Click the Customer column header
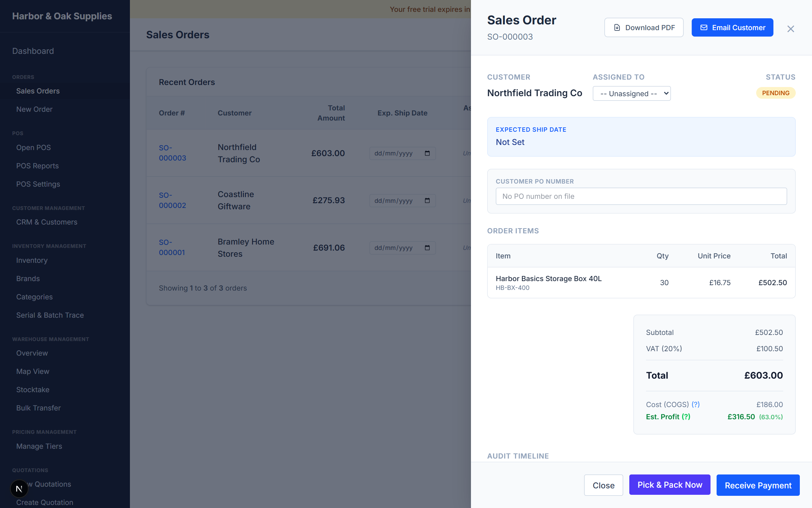 [234, 113]
